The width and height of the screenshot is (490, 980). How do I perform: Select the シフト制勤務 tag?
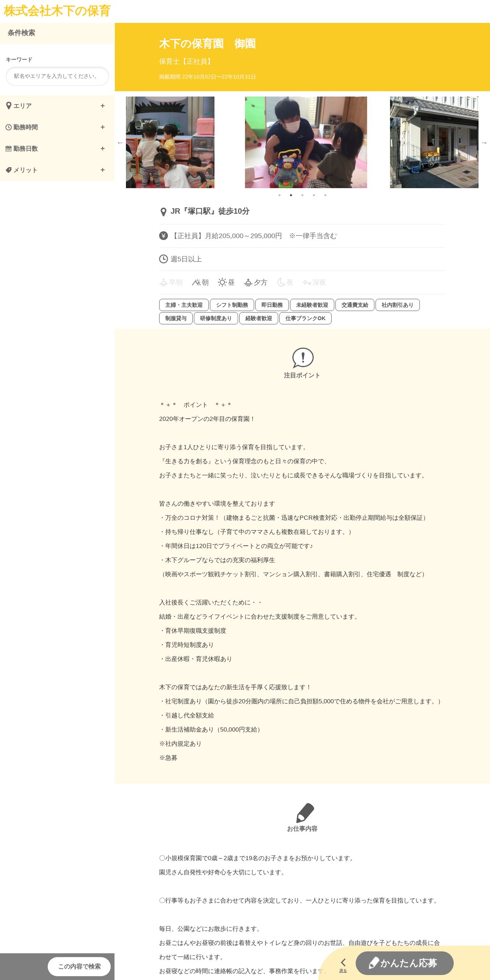pos(232,305)
